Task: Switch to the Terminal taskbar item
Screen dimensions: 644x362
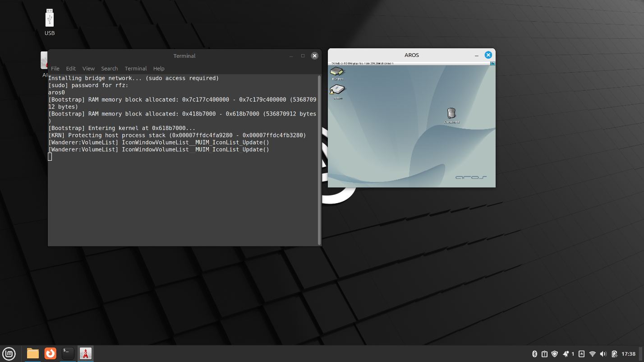Action: [x=68, y=353]
